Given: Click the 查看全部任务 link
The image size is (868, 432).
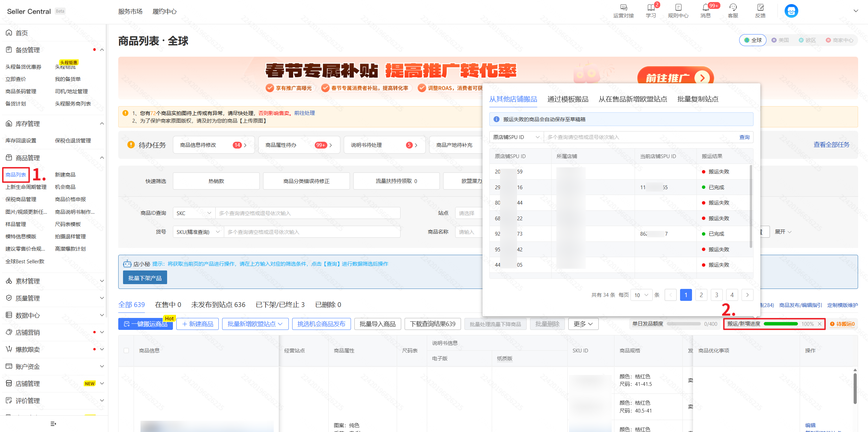Looking at the screenshot, I should click(831, 145).
